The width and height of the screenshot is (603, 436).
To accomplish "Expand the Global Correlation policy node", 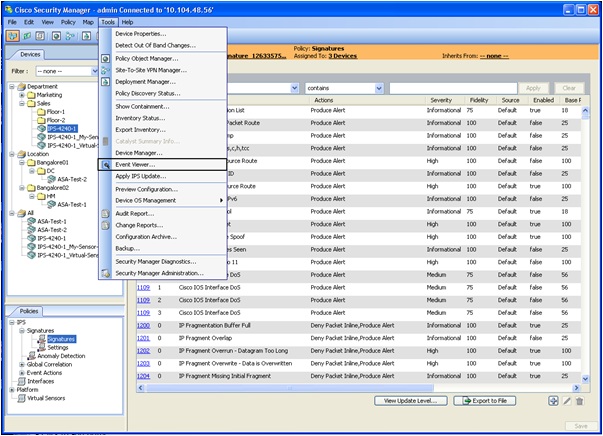I will [22, 364].
